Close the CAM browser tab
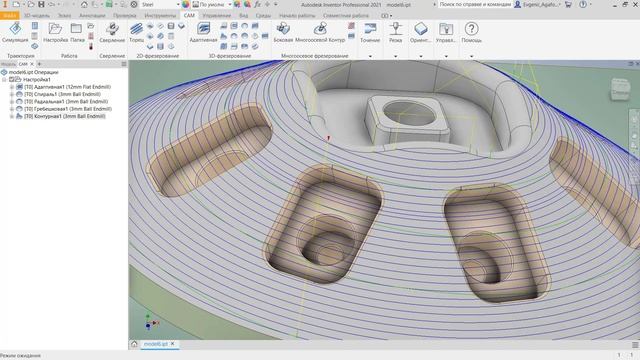The width and height of the screenshot is (640, 360). tap(32, 64)
